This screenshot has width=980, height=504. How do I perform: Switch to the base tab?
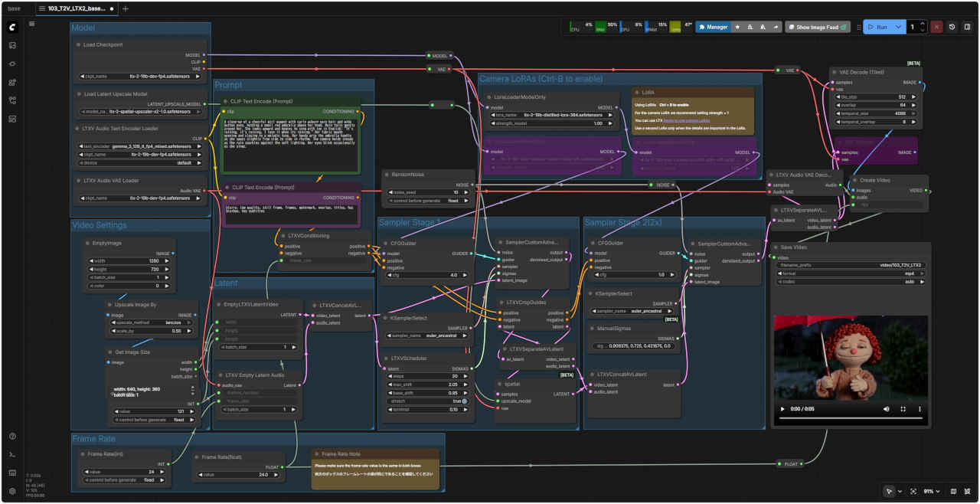click(14, 8)
